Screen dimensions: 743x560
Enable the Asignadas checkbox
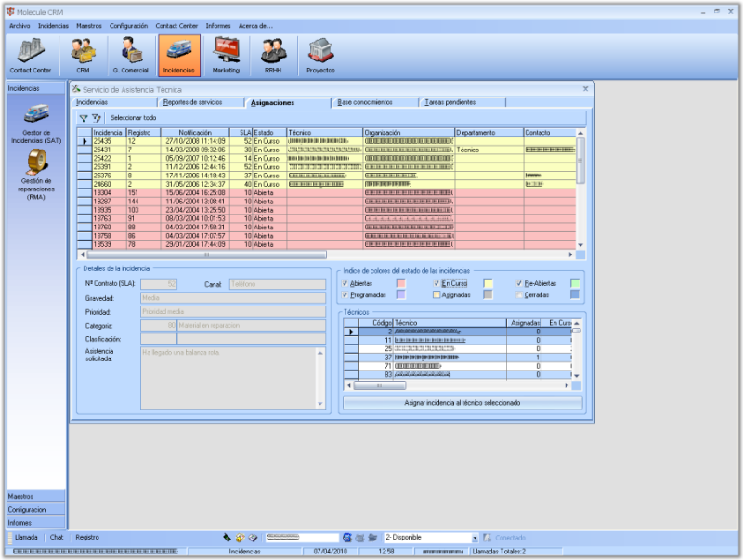pos(437,294)
